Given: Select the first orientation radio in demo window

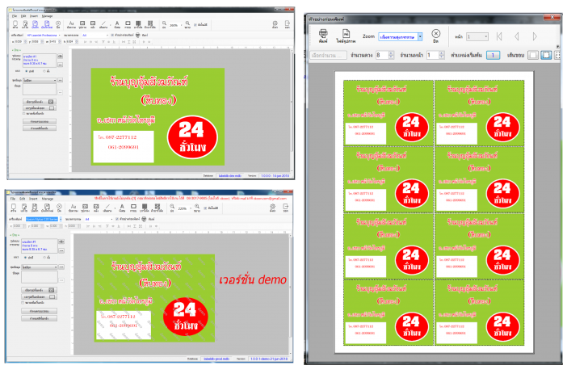Looking at the screenshot, I should (26, 257).
